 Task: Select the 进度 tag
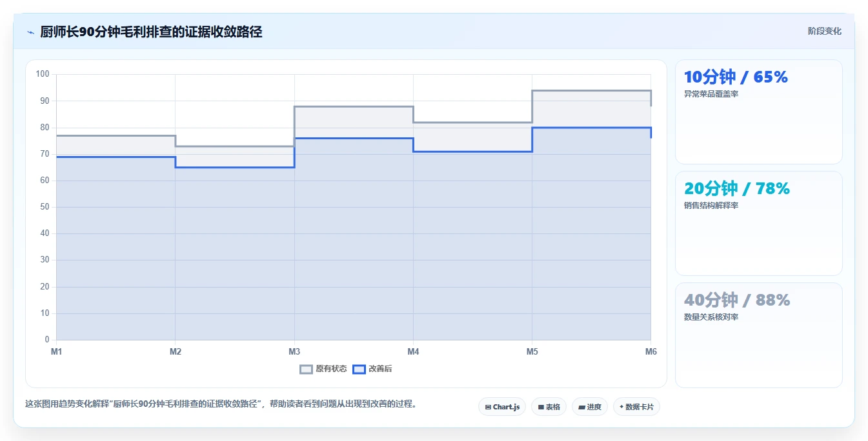pos(590,407)
